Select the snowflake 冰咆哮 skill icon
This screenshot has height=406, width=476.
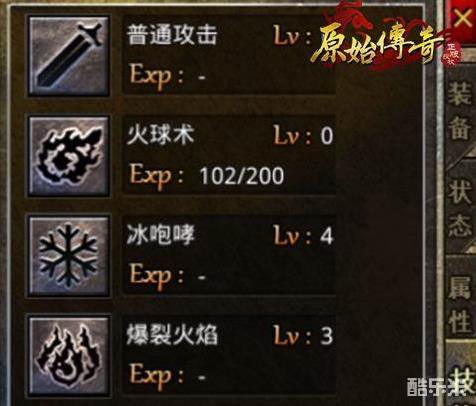tap(69, 256)
